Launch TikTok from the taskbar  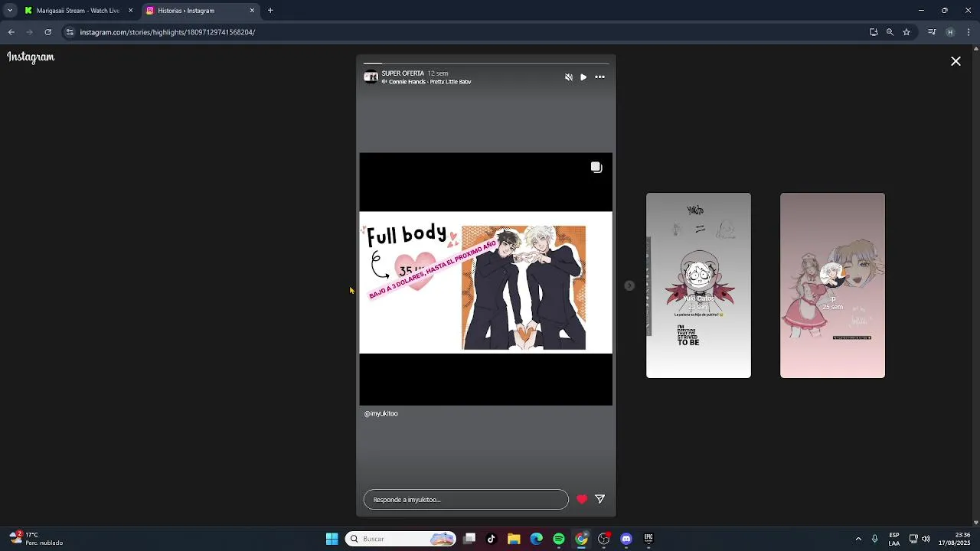click(492, 539)
